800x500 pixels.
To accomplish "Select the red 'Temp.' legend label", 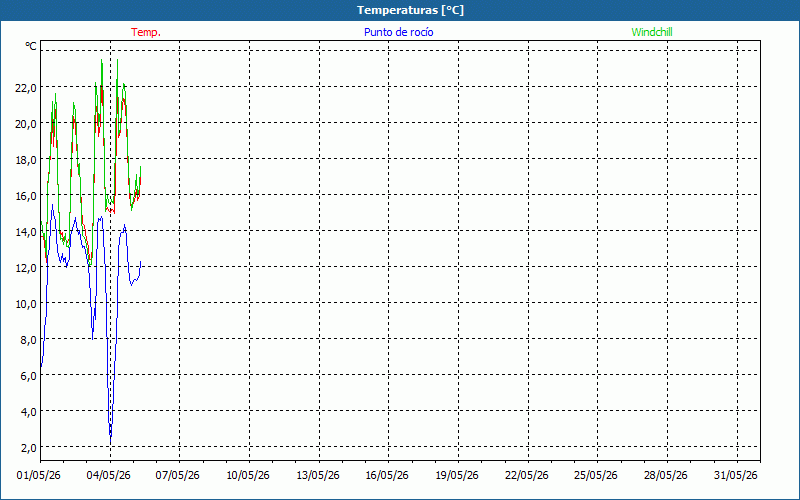I will click(146, 32).
